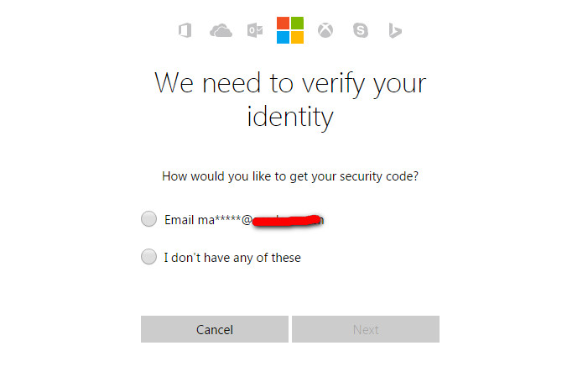Click the Office icon in the header
588x377 pixels.
click(x=185, y=31)
